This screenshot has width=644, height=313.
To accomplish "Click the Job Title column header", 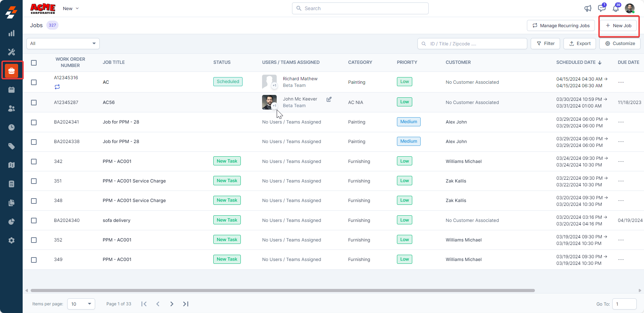I will [x=114, y=62].
